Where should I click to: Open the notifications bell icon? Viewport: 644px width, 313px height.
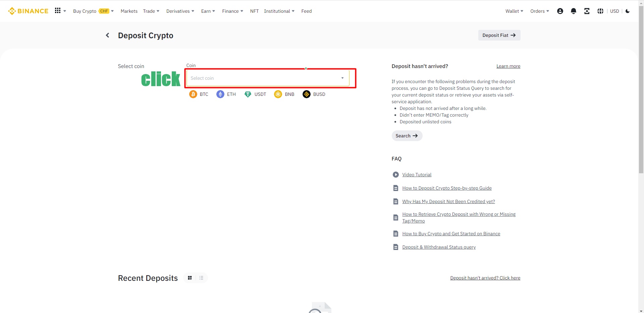573,11
